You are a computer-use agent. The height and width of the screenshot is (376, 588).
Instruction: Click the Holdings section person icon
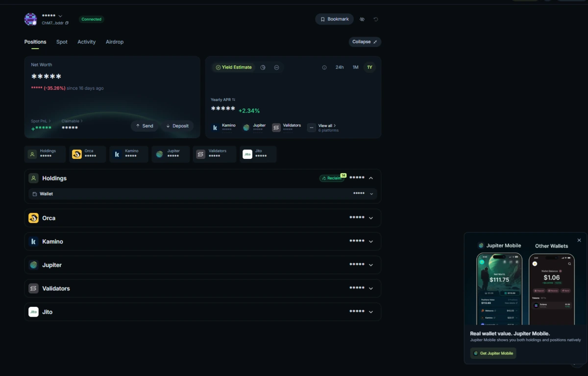[x=33, y=178]
